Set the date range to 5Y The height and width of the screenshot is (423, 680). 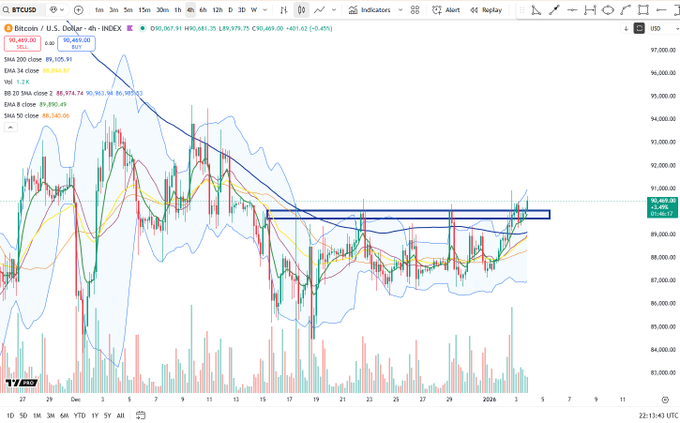point(107,416)
